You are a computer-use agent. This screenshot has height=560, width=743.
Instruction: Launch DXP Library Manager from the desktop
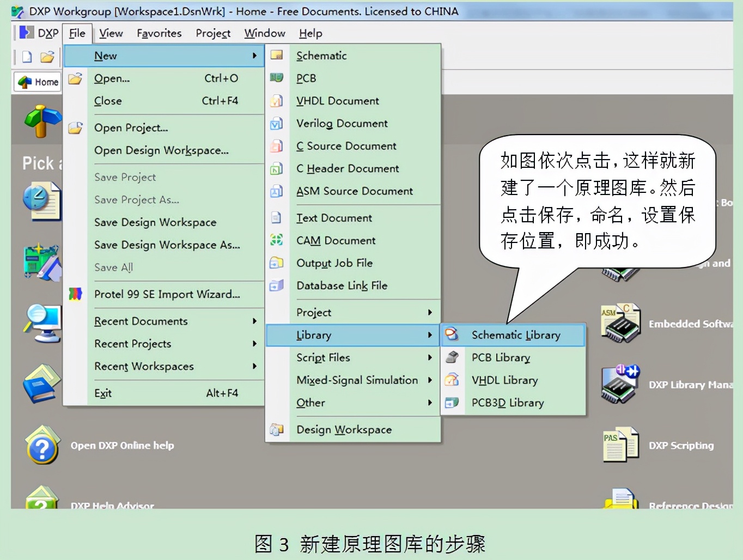coord(620,384)
